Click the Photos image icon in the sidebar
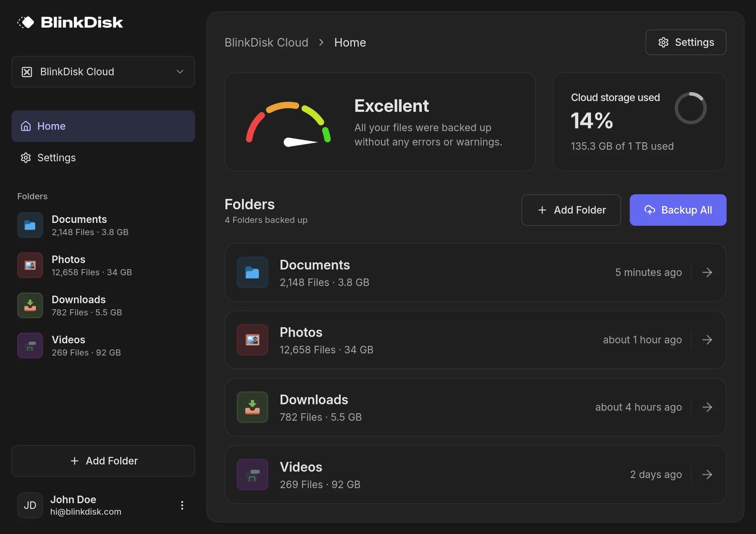This screenshot has height=534, width=756. 30,265
